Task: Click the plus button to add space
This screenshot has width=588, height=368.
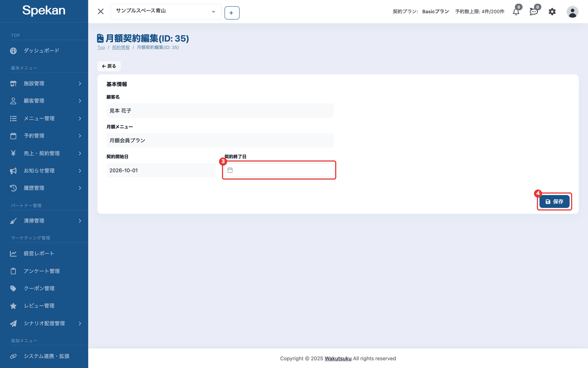Action: tap(232, 13)
